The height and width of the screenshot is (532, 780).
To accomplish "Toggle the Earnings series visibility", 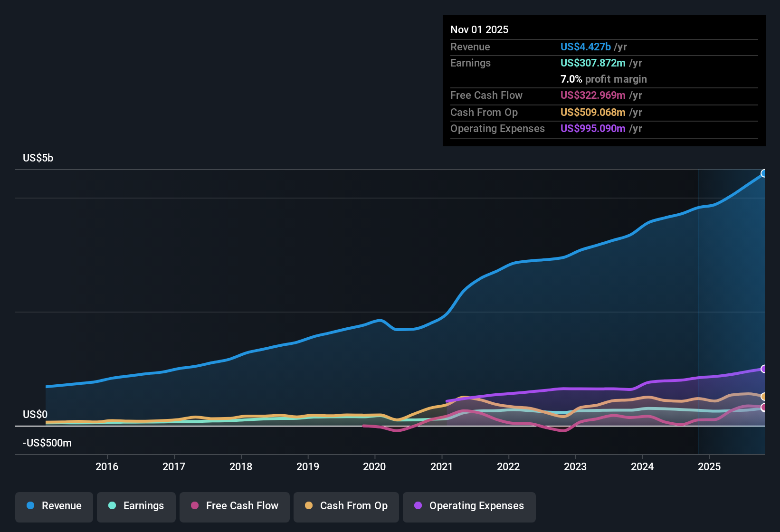I will (136, 506).
